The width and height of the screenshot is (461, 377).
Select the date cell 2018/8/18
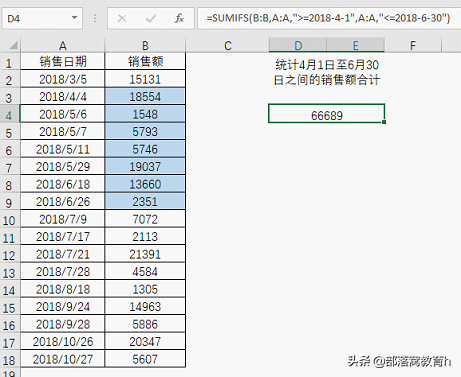tap(63, 289)
